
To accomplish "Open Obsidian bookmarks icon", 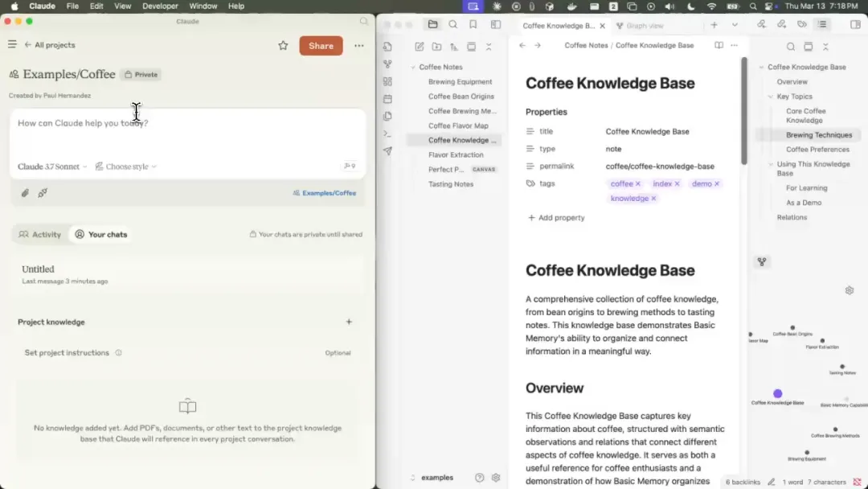I will point(473,24).
